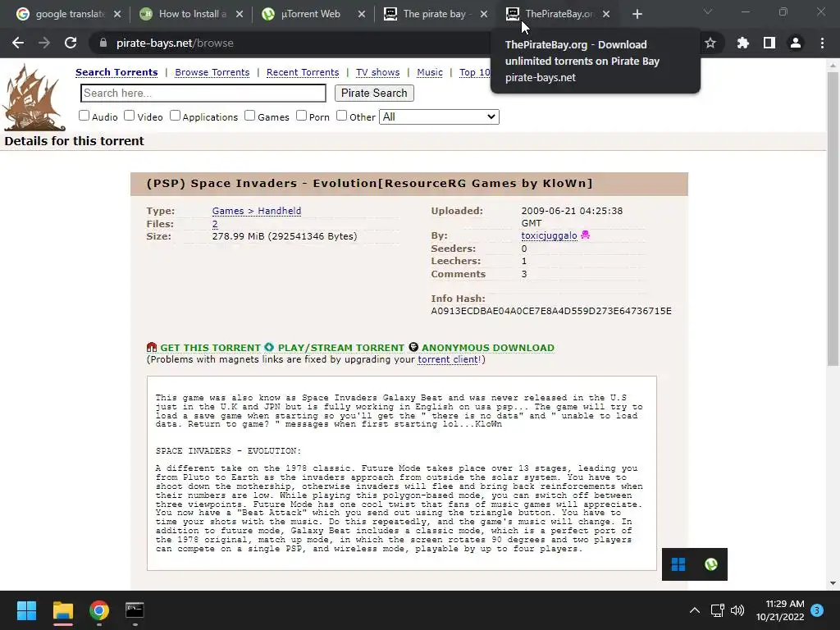Check the Video checkbox
The image size is (840, 630).
[x=129, y=115]
